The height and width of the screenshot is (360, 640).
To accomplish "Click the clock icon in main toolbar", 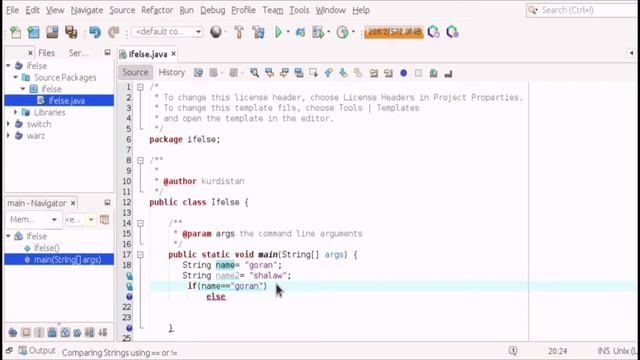I will click(x=342, y=32).
